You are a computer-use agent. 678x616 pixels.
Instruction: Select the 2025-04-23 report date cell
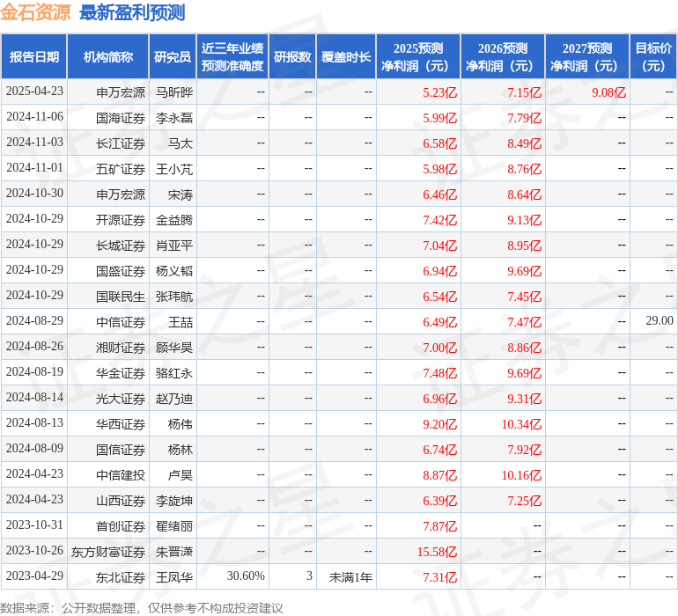pos(34,92)
